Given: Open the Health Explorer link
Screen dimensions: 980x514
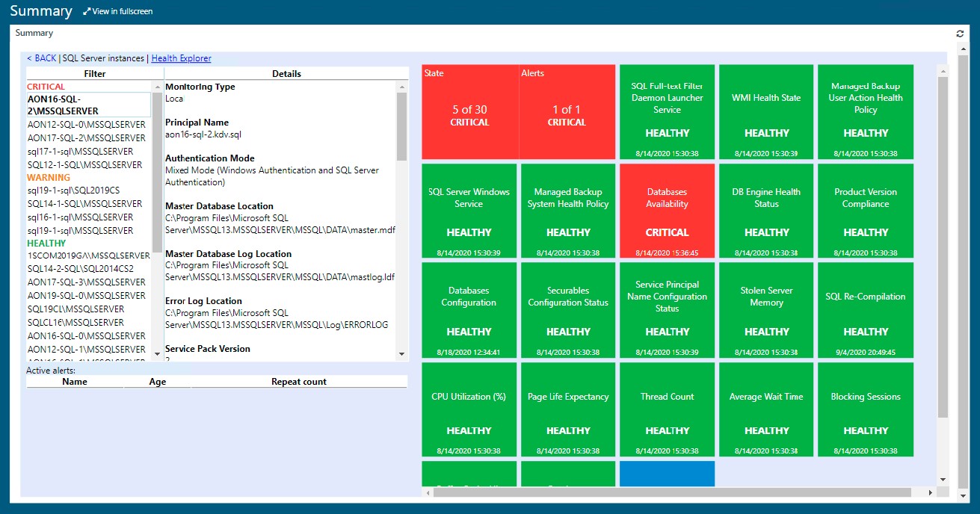Looking at the screenshot, I should click(x=181, y=58).
